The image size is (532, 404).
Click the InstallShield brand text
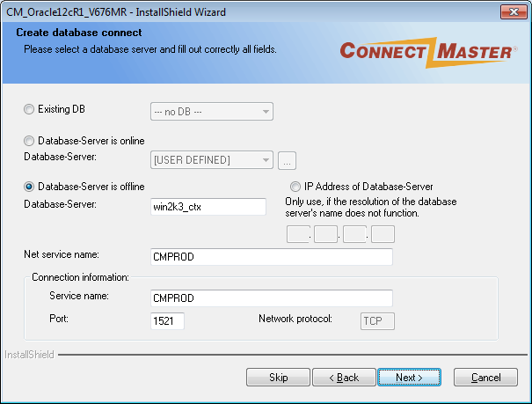[x=29, y=355]
